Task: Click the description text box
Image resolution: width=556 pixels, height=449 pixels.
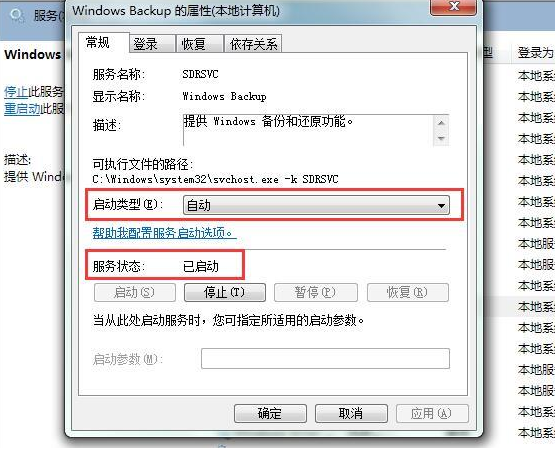Action: pyautogui.click(x=316, y=130)
